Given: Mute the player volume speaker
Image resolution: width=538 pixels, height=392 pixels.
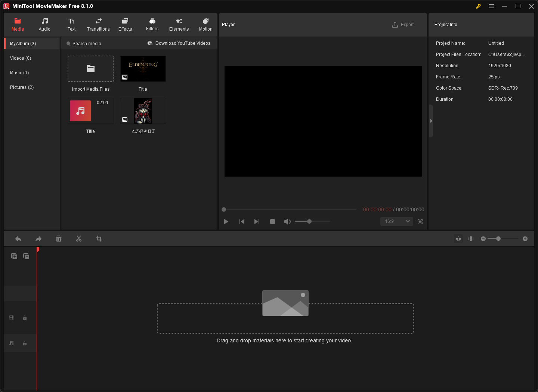Looking at the screenshot, I should click(x=287, y=222).
